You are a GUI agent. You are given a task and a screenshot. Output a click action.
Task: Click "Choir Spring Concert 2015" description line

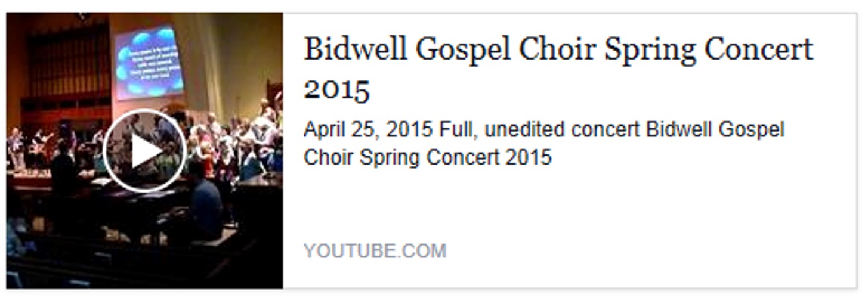(x=427, y=157)
